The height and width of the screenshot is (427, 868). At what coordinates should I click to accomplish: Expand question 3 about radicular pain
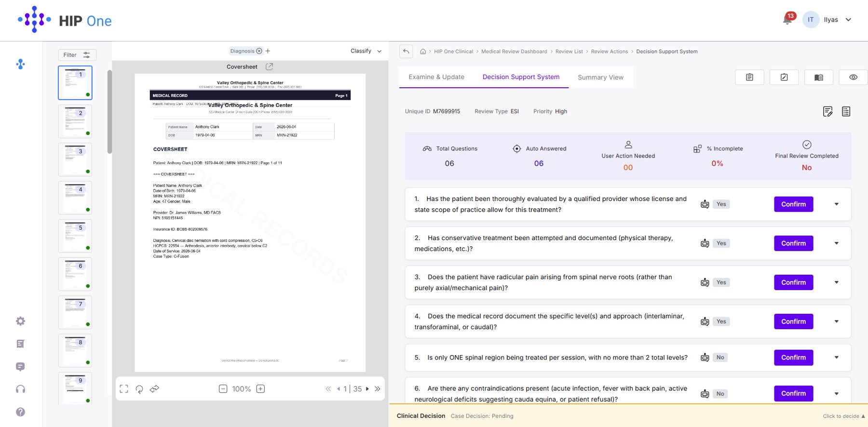coord(837,282)
